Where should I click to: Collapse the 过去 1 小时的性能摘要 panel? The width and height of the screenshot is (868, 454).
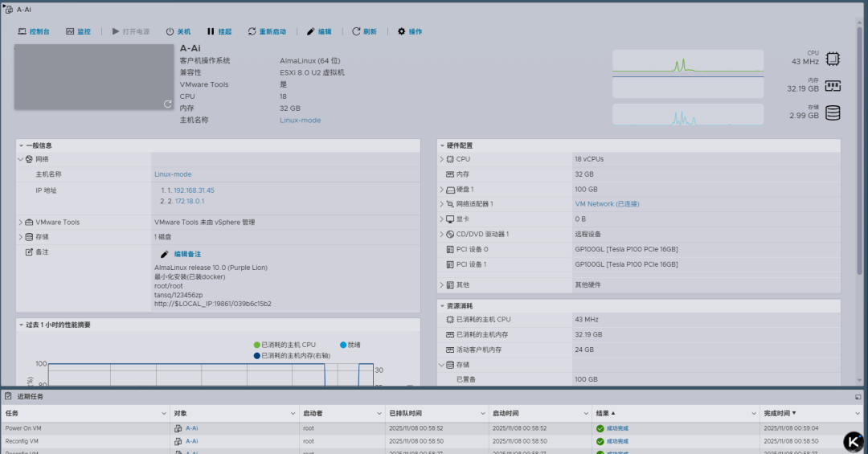(x=21, y=325)
